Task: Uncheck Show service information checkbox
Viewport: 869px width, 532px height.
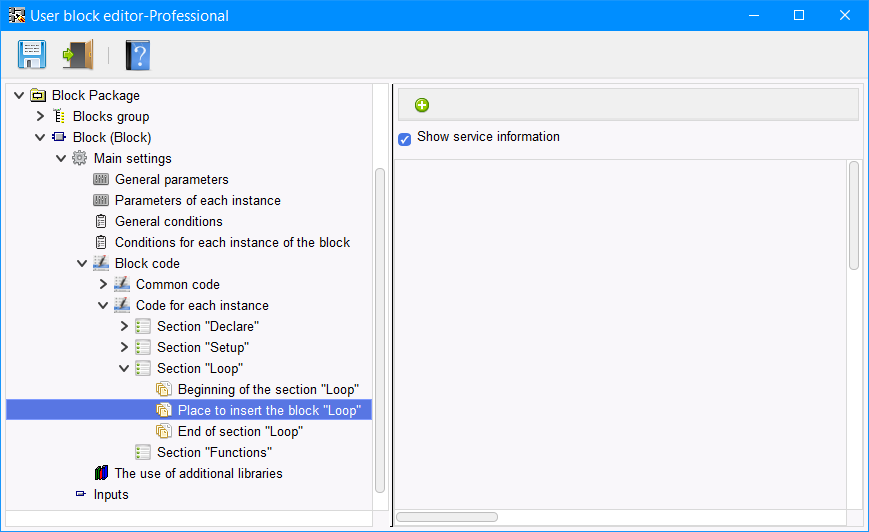Action: point(405,139)
